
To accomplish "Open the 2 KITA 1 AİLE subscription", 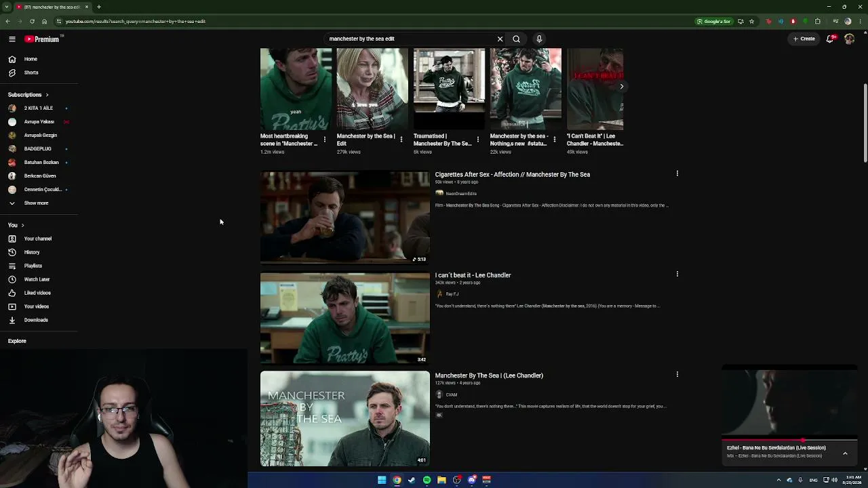I will (x=38, y=108).
